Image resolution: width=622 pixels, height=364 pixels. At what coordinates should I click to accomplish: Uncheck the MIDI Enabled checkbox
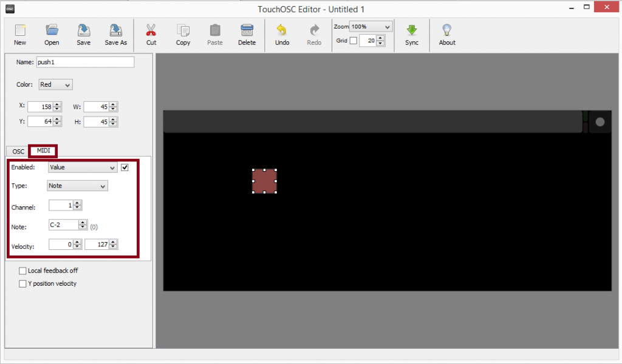(x=125, y=167)
